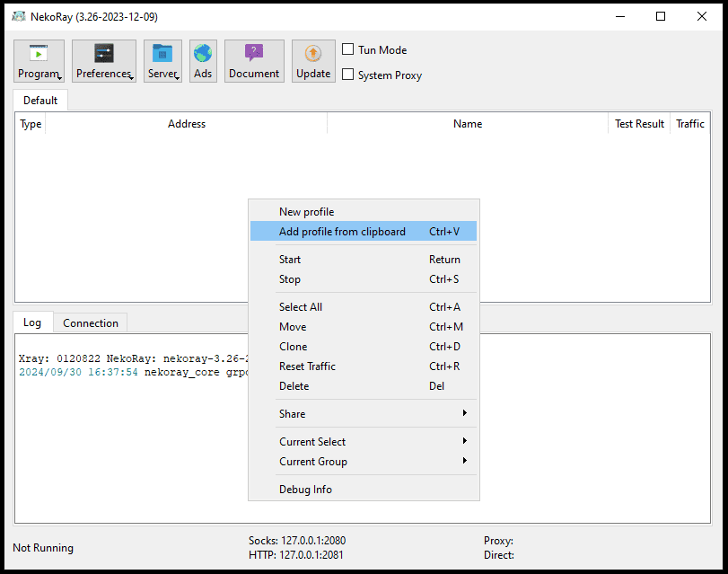Enable the System Proxy checkbox
The image size is (728, 574).
[347, 75]
